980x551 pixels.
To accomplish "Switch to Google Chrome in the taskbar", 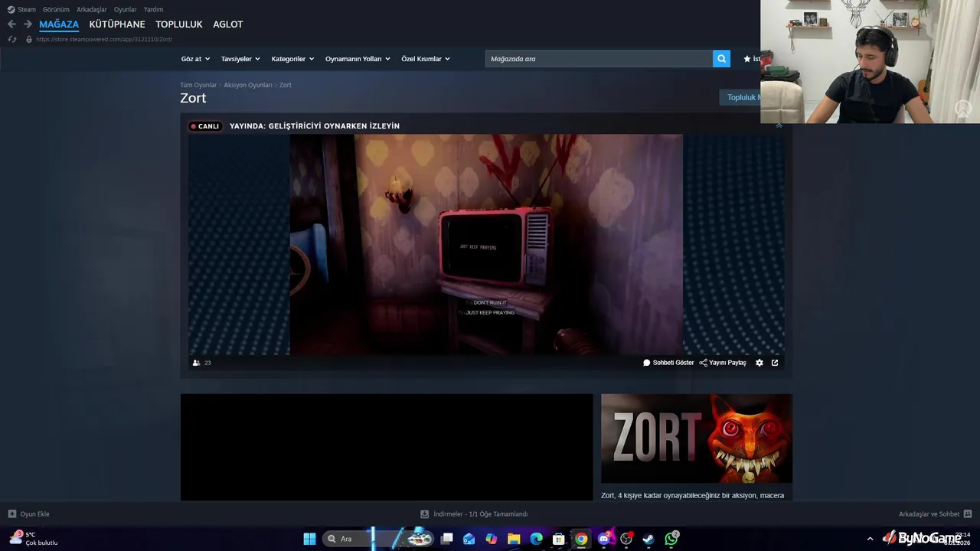I will coord(581,539).
